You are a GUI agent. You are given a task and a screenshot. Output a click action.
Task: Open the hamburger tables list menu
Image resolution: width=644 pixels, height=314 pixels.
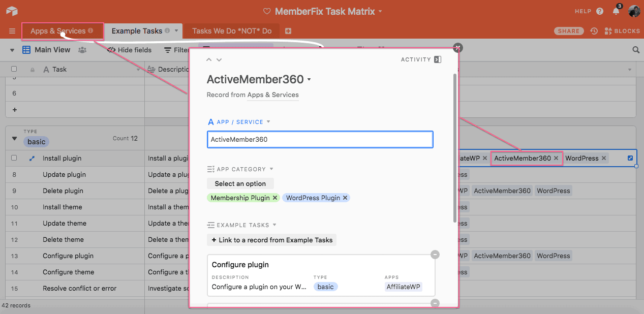[x=12, y=31]
